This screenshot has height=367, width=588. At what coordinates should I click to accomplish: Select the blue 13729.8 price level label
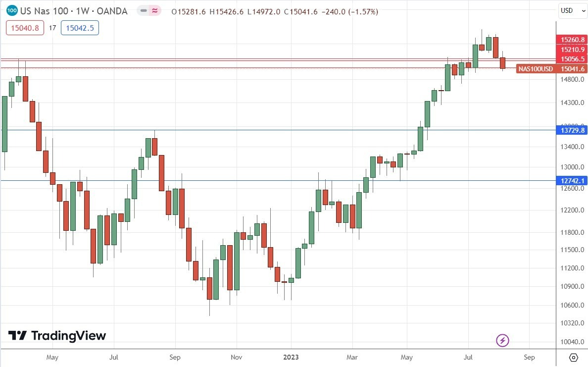(x=572, y=130)
